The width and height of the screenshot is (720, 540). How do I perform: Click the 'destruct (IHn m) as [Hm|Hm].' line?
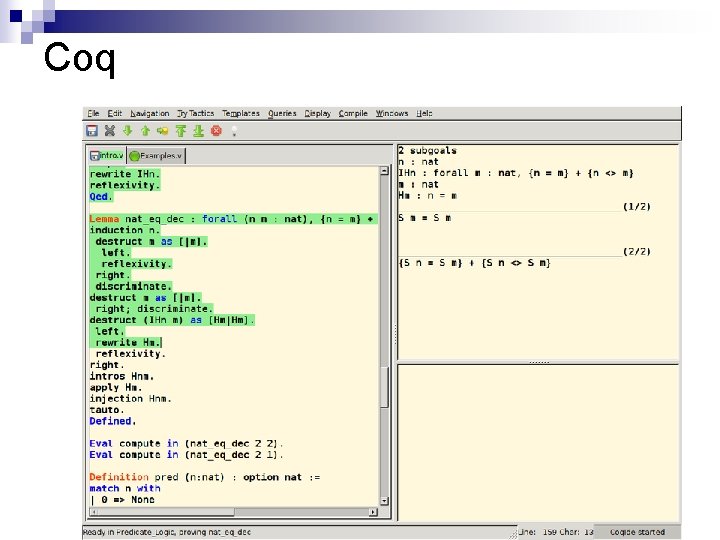tap(172, 320)
